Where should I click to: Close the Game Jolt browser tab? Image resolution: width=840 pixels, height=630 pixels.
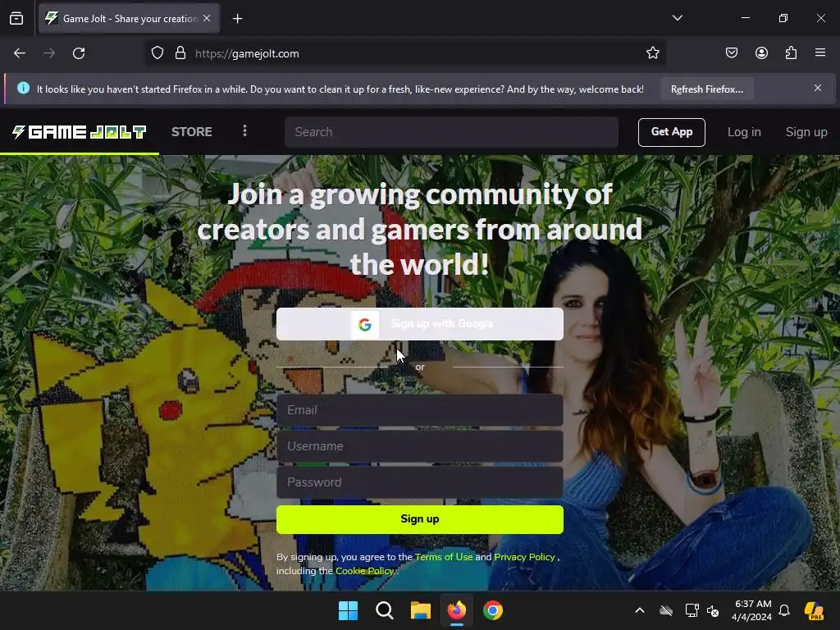(x=207, y=18)
